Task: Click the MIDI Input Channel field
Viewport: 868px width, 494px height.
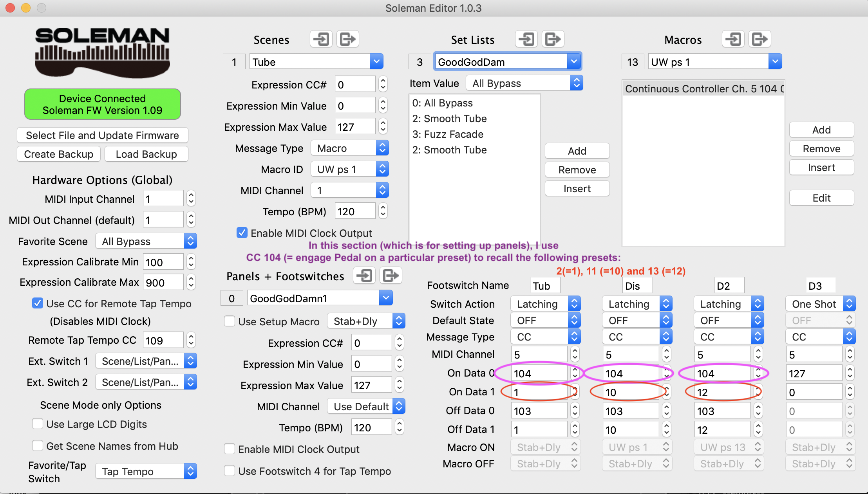Action: tap(163, 199)
